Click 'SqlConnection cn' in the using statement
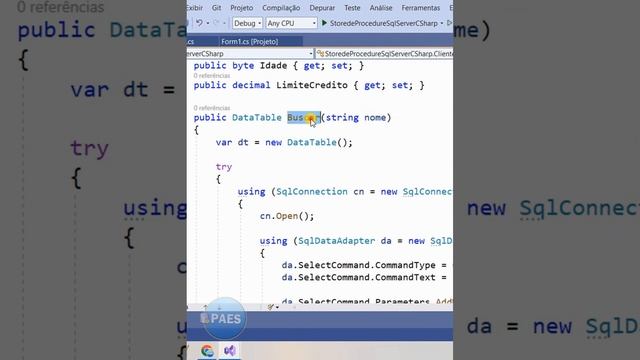Image resolution: width=640 pixels, height=360 pixels. [x=320, y=192]
